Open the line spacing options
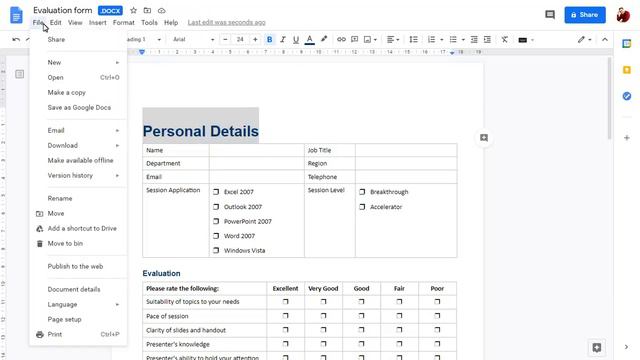This screenshot has height=360, width=640. 413,40
